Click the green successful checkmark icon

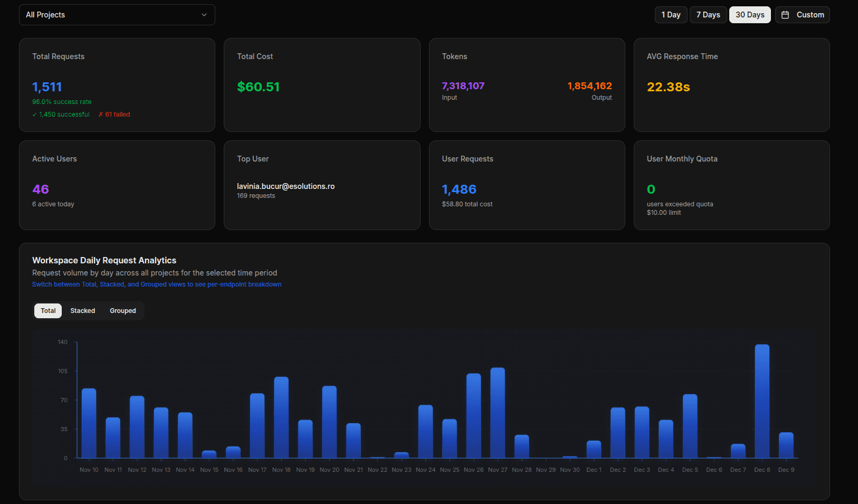pyautogui.click(x=35, y=115)
